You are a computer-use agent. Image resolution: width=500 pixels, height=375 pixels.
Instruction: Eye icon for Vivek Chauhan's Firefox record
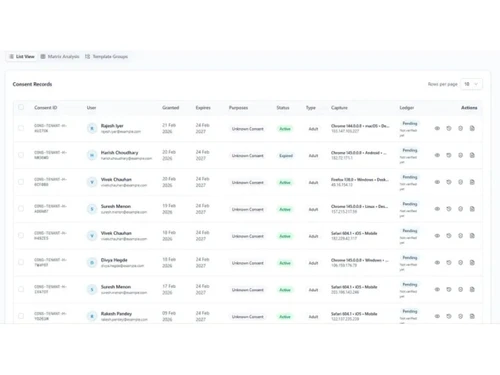coord(437,182)
